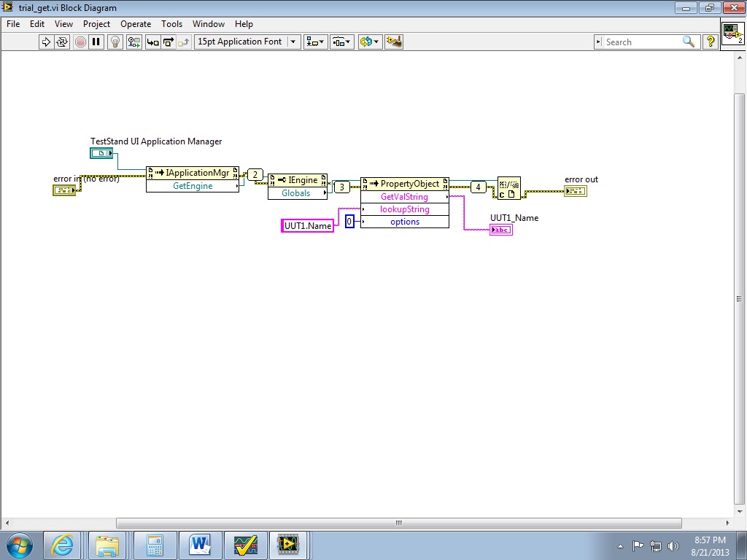
Task: Click the vertical scrollbar thumb
Action: click(739, 298)
